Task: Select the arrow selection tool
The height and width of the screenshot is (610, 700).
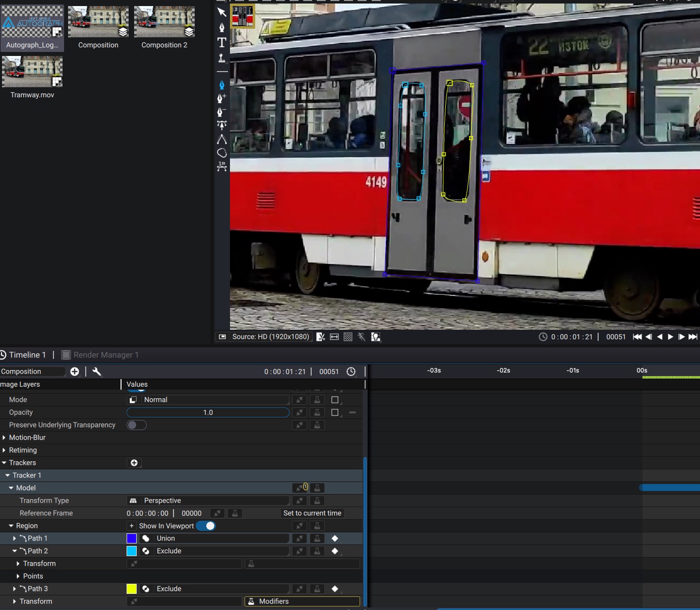Action: point(221,12)
